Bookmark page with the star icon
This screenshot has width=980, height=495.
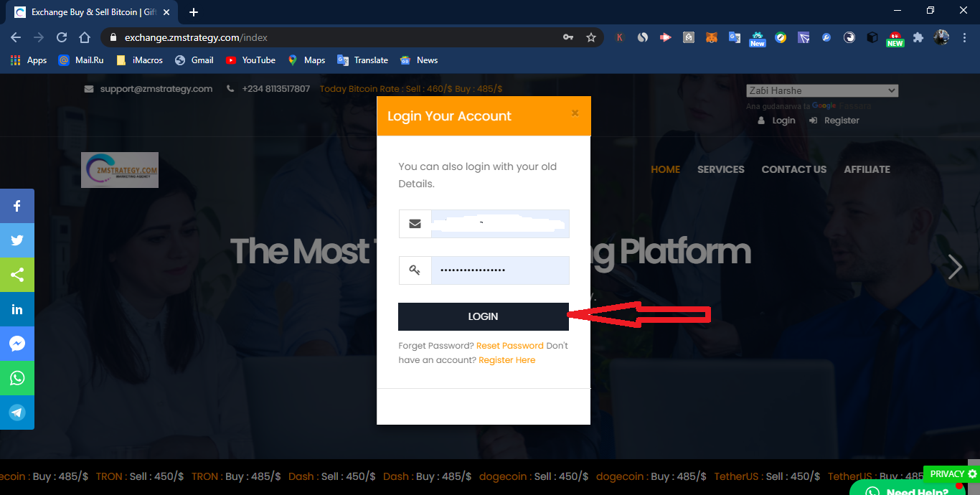click(591, 37)
